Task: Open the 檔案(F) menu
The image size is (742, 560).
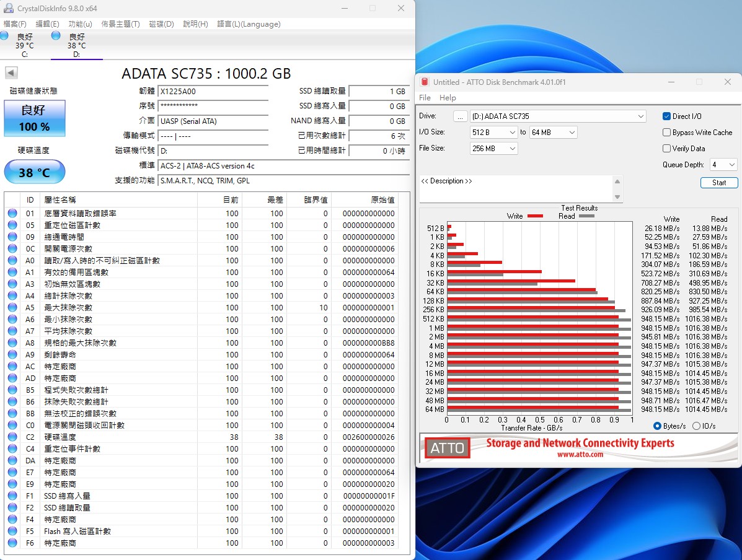Action: pyautogui.click(x=15, y=24)
